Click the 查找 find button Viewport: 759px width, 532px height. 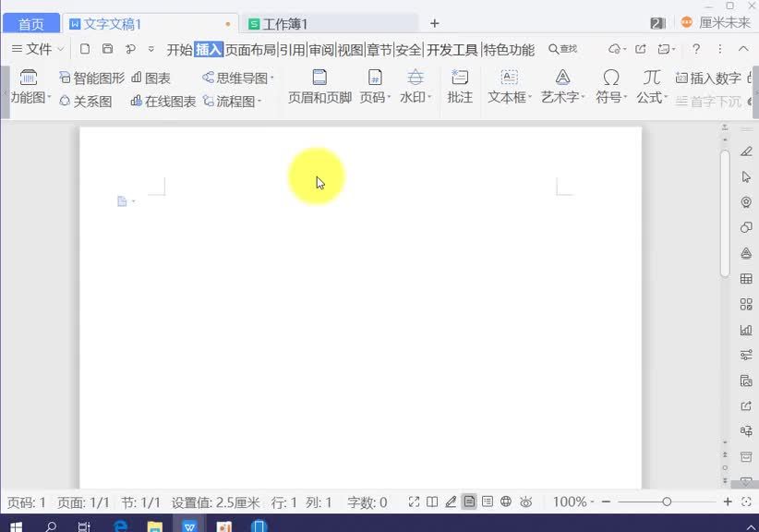[564, 49]
